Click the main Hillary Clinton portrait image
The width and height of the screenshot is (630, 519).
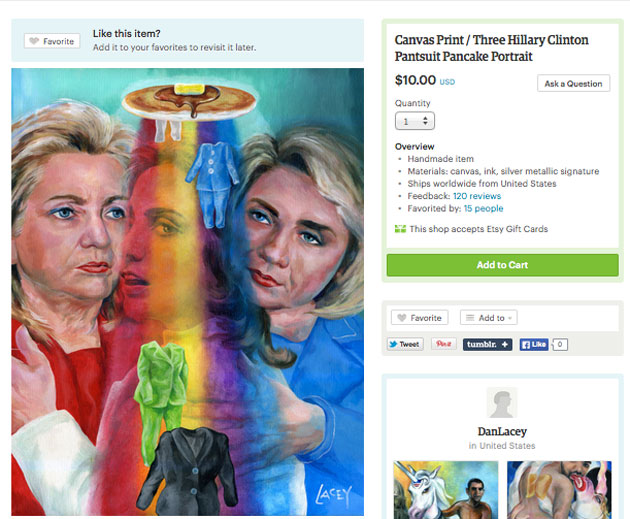(188, 292)
